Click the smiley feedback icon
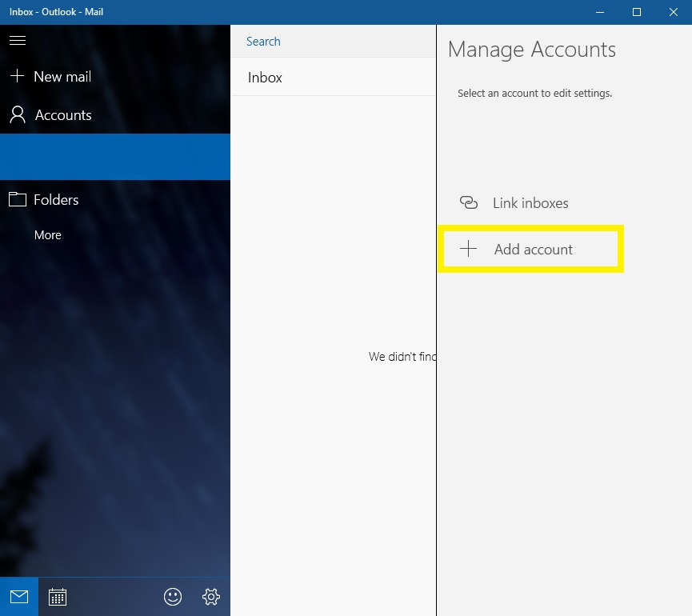The image size is (692, 616). tap(173, 597)
